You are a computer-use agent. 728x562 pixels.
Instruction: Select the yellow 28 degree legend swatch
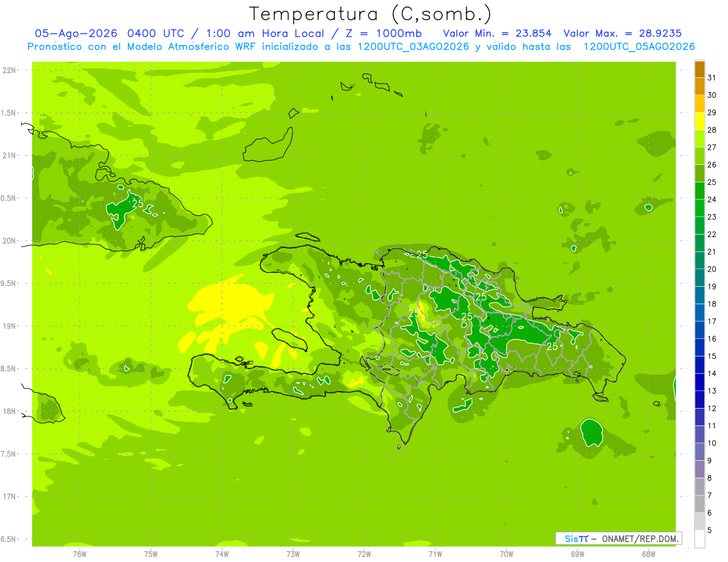(699, 122)
